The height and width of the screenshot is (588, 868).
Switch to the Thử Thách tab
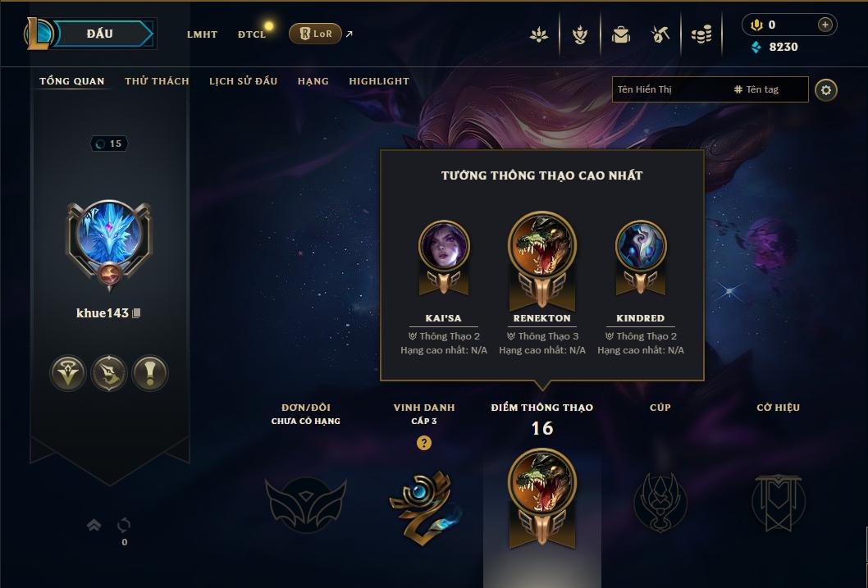pyautogui.click(x=157, y=81)
